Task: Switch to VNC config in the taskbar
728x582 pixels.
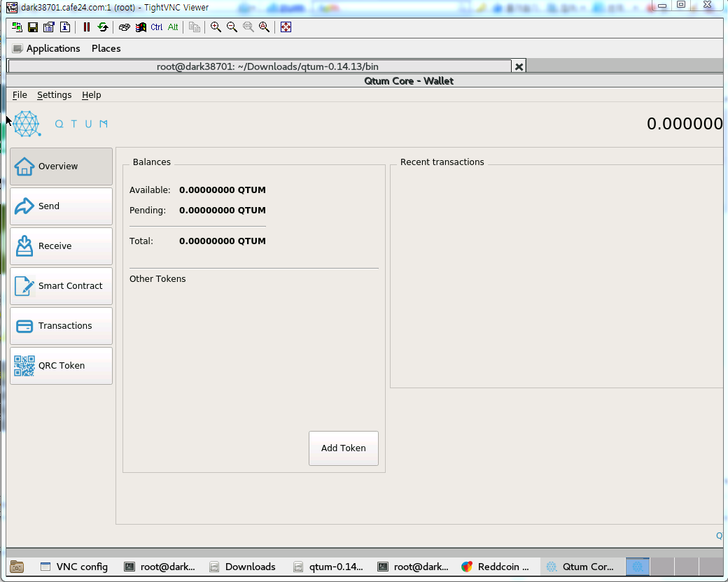Action: pyautogui.click(x=74, y=567)
